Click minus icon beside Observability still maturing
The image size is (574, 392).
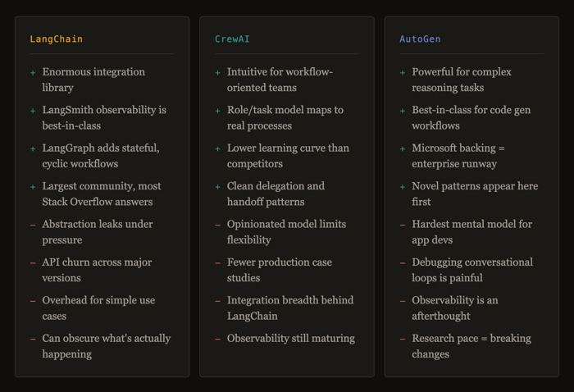(x=218, y=339)
